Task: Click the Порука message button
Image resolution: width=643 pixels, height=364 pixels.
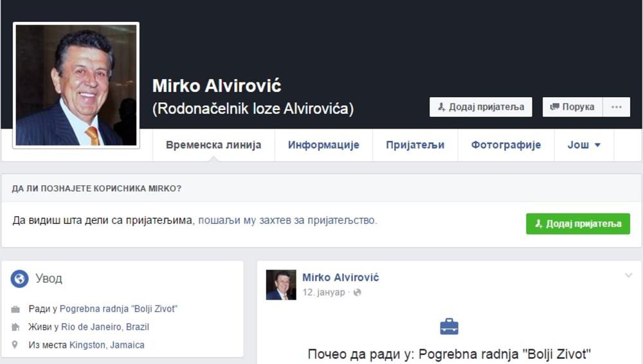Action: 572,107
